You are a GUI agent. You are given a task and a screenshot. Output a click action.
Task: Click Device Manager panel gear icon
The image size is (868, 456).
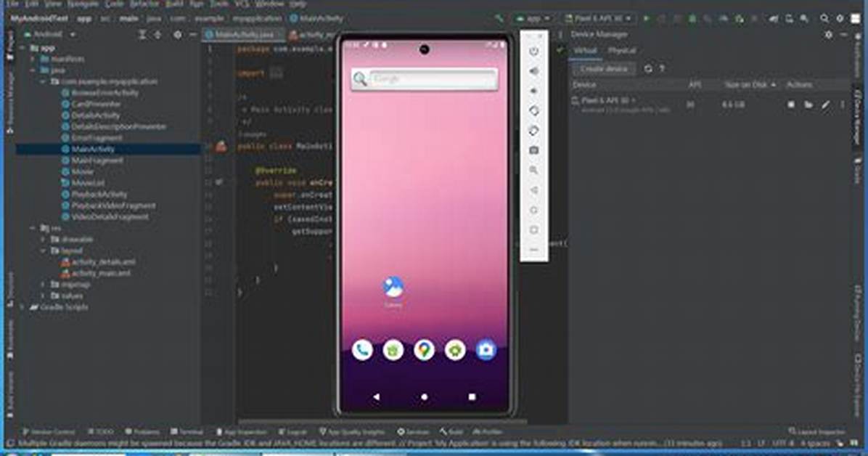828,34
